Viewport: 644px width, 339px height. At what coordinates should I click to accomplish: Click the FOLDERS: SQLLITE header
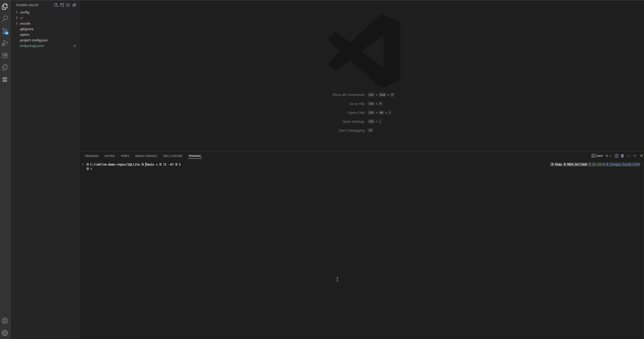pos(27,5)
